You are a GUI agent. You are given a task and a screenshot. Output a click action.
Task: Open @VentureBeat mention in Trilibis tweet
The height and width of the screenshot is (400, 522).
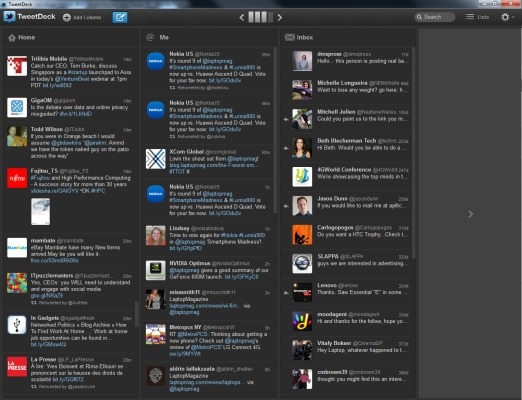72,79
